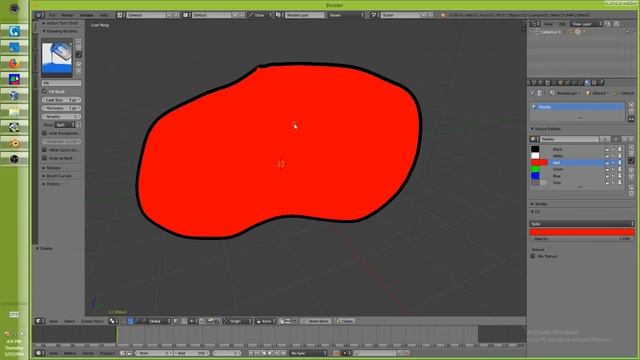The height and width of the screenshot is (360, 640).
Task: Enable the Mix Texture checkbox
Action: tap(533, 256)
